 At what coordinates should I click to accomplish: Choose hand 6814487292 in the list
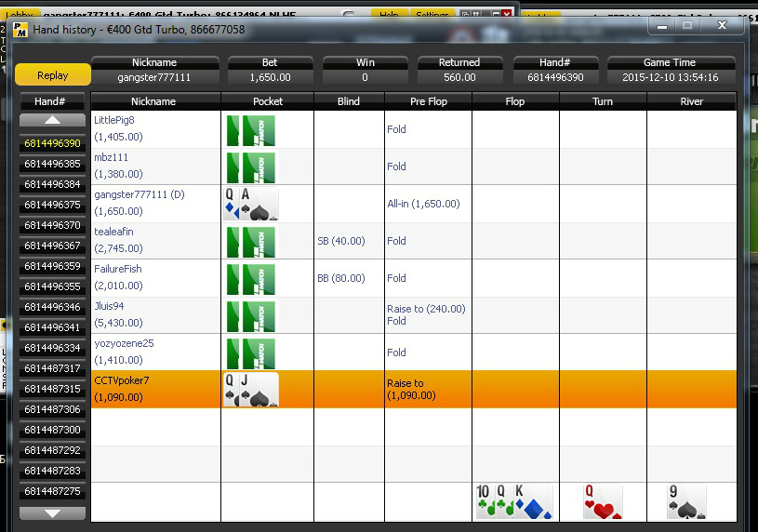tap(53, 450)
